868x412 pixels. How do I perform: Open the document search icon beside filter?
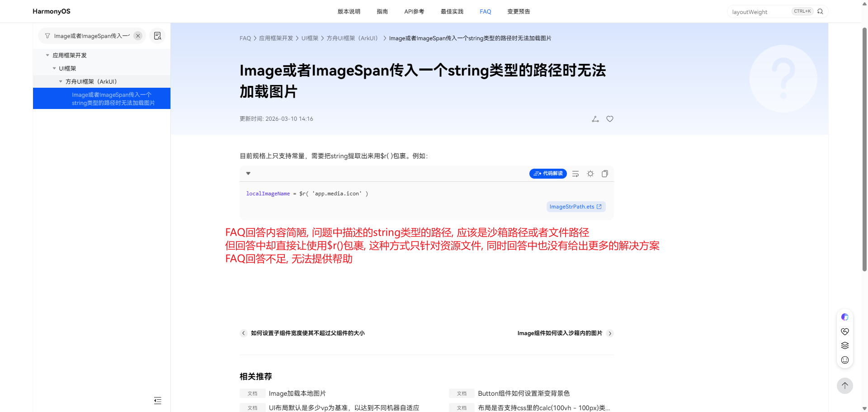157,36
